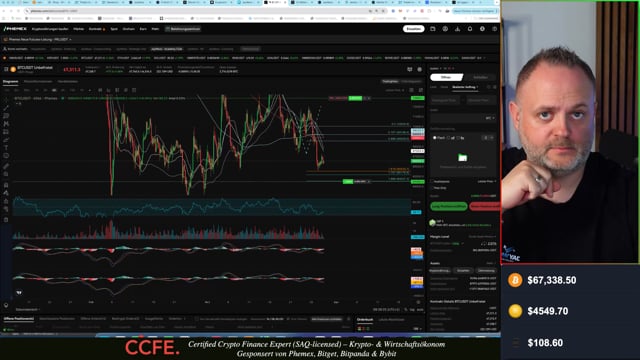Click the globe language icon
The width and height of the screenshot is (640, 360).
click(482, 29)
